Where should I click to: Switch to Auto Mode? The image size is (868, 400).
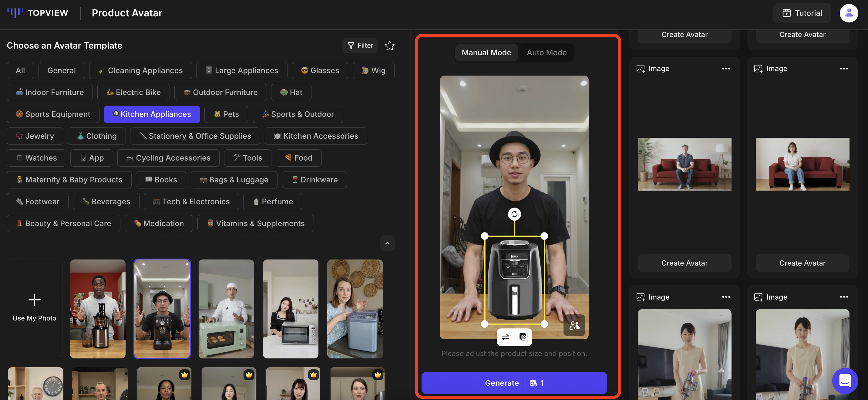coord(547,53)
